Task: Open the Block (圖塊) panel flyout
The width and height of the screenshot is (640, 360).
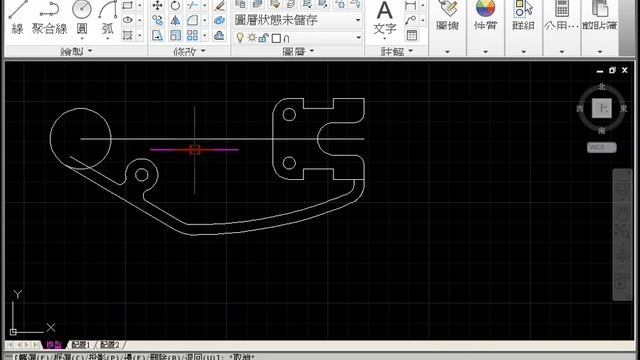Action: point(447,52)
